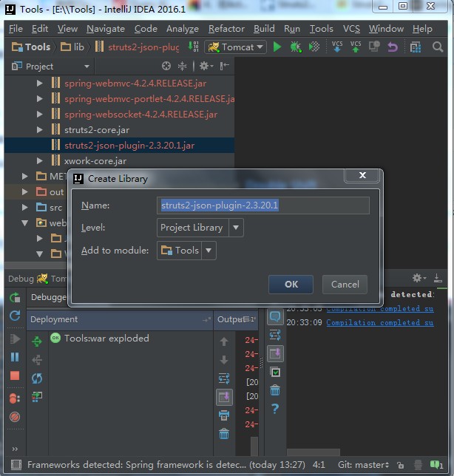
Task: Expand struts2-core.jar node
Action: 39,130
